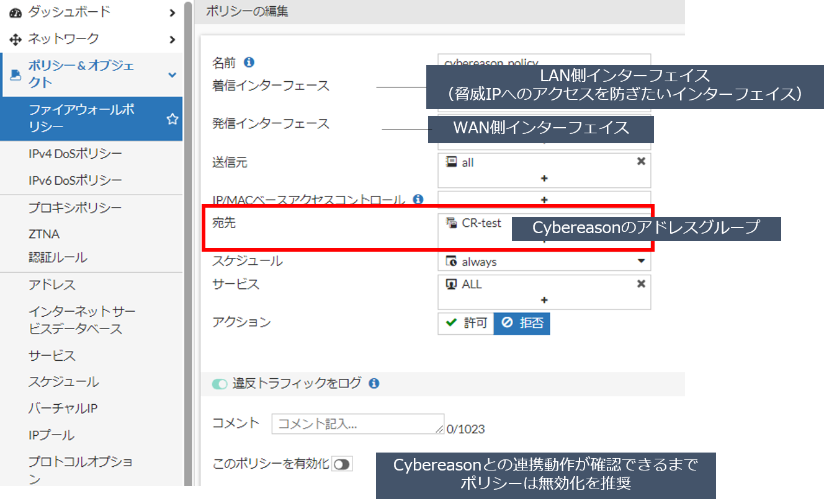The width and height of the screenshot is (824, 504).
Task: Open ファイアウォールポリシー menu item
Action: click(91, 118)
